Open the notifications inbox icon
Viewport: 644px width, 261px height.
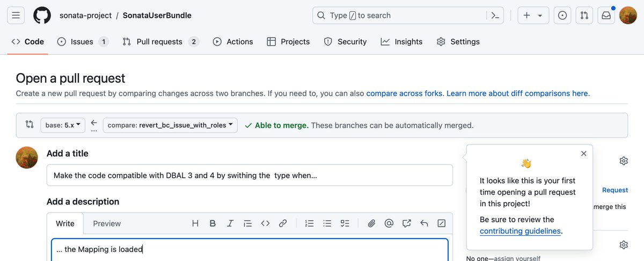click(606, 16)
